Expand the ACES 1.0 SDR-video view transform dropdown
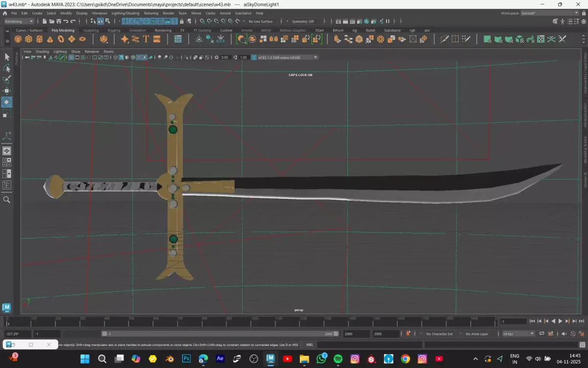Screen dimensions: 588x368 316,57
